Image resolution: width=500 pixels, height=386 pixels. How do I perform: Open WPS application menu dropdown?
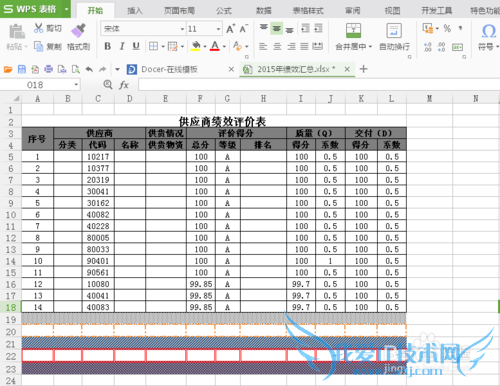click(x=67, y=9)
